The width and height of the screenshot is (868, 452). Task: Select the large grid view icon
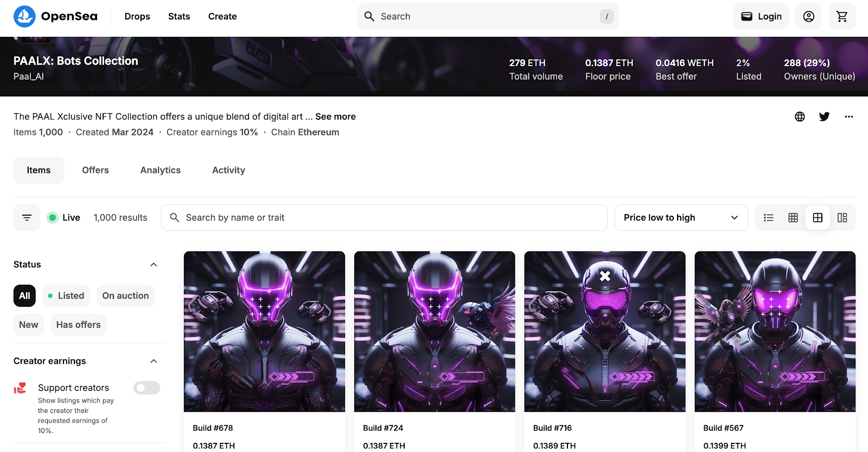click(x=818, y=217)
